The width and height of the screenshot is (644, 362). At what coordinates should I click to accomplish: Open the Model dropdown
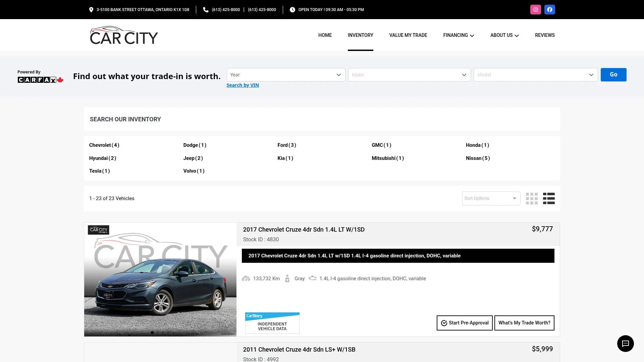coord(536,75)
